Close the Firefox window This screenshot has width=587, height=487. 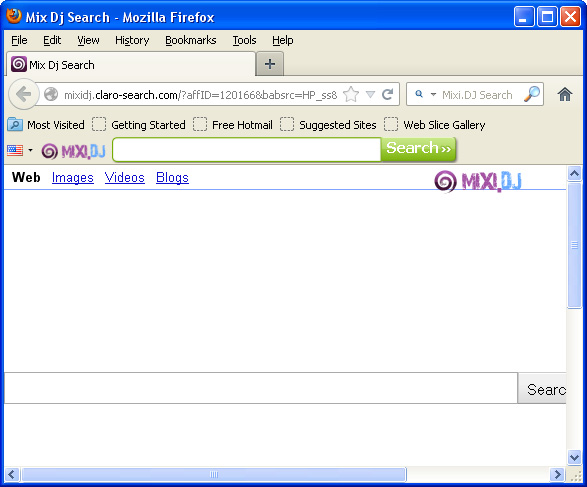tap(570, 16)
